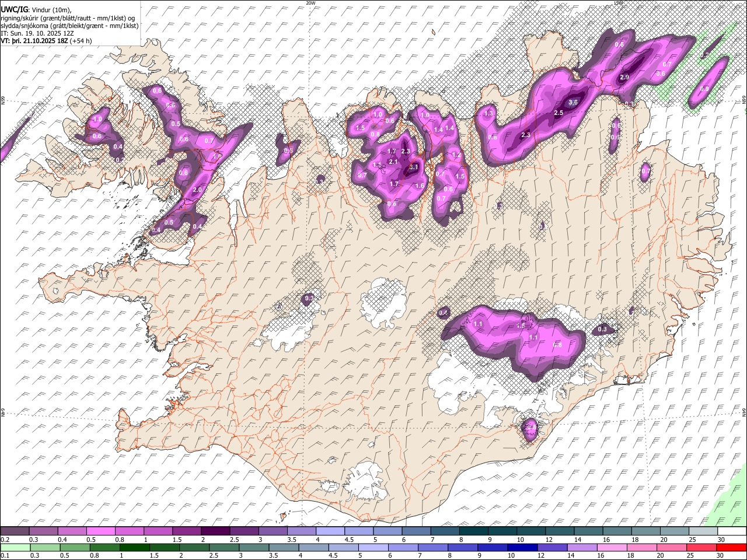The image size is (747, 560).
Task: Click the 2.1 snowfall value on the map
Action: (x=393, y=162)
